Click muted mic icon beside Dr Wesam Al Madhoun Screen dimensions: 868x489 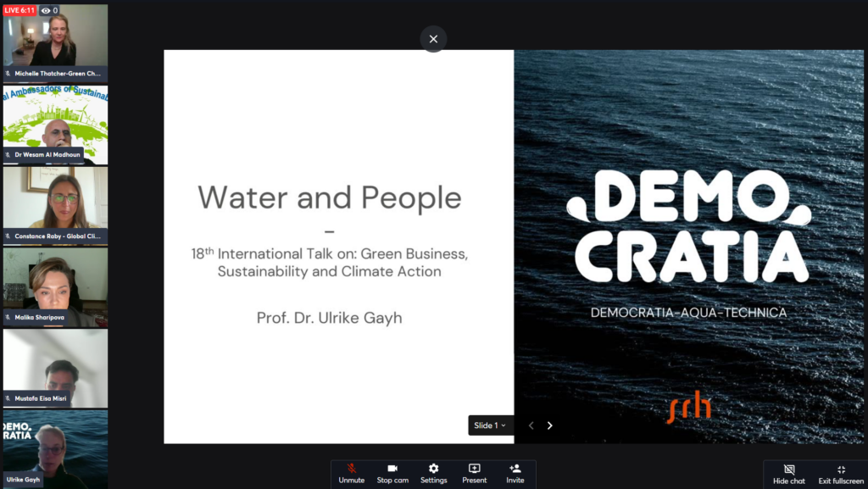pos(8,155)
